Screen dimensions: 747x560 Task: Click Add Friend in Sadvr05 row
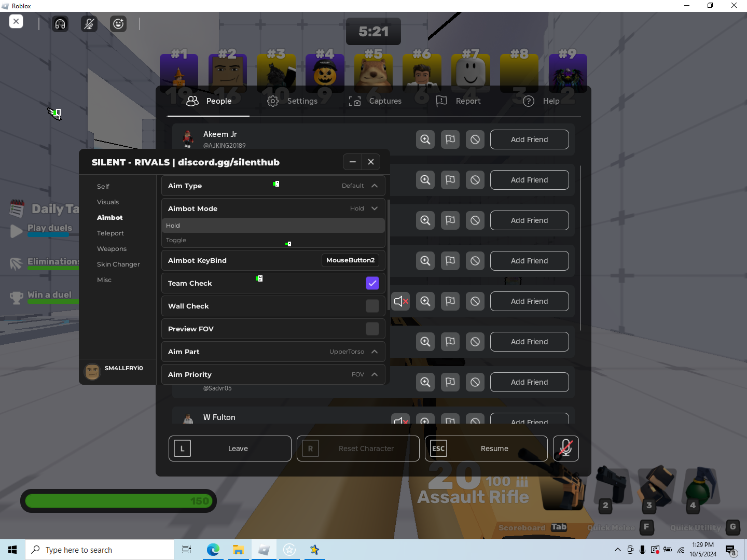(530, 382)
